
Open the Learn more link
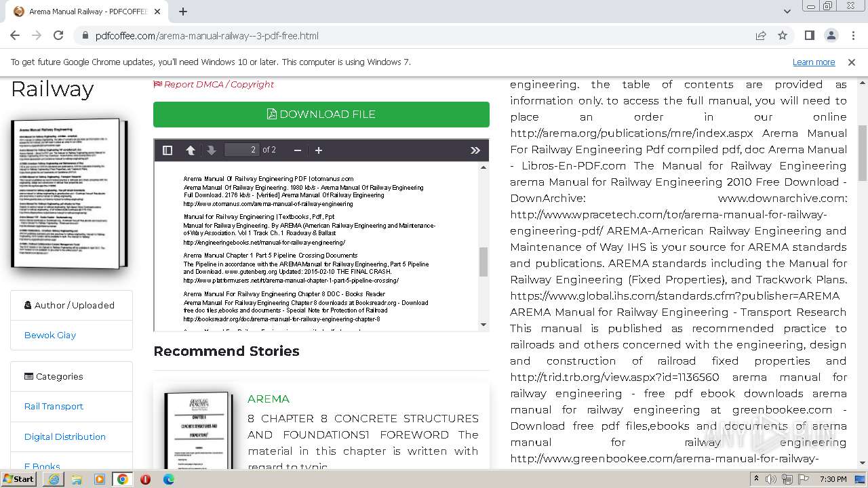(814, 62)
